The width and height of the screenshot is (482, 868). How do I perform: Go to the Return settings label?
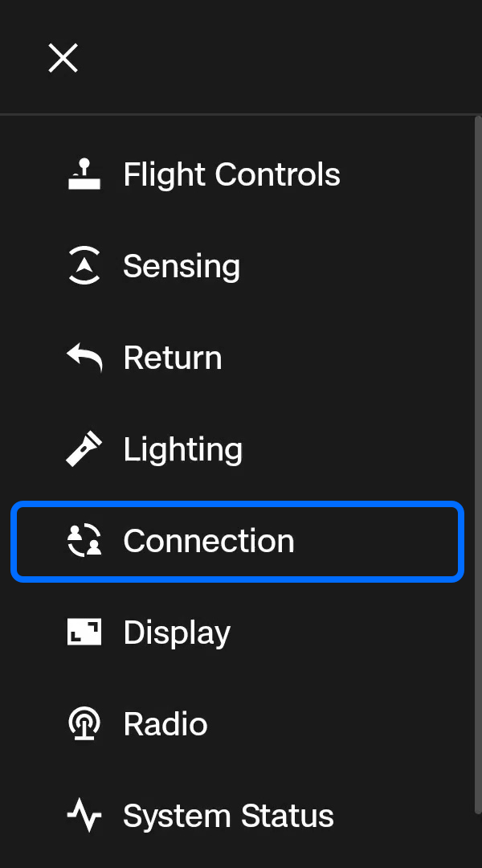coord(173,358)
